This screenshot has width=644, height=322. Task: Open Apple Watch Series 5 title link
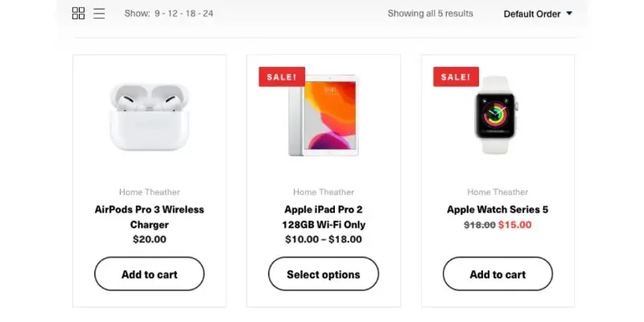pos(497,209)
